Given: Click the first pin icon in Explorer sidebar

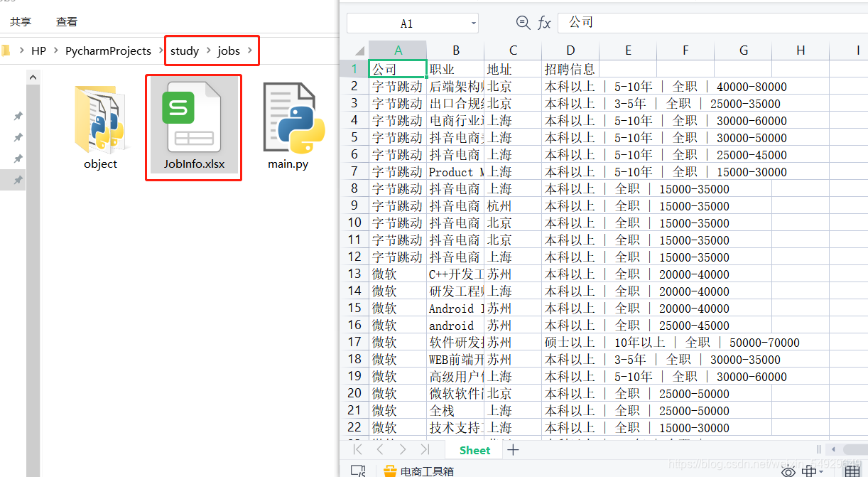Looking at the screenshot, I should 18,116.
